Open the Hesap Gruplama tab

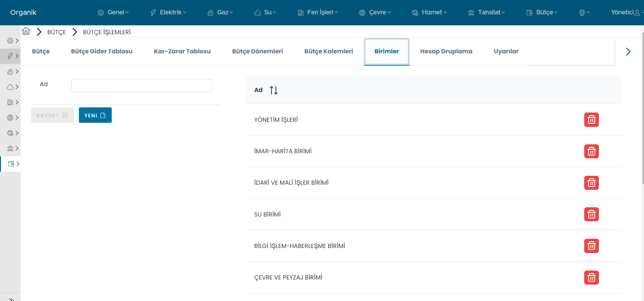point(446,51)
